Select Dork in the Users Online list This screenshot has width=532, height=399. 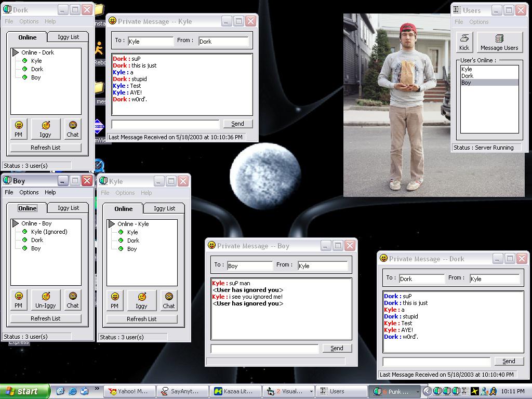click(468, 76)
